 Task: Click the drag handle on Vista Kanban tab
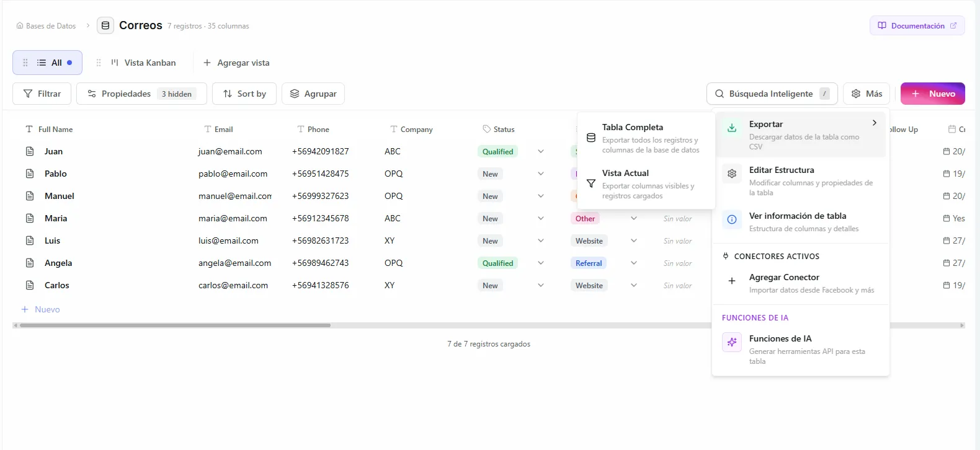[x=99, y=63]
